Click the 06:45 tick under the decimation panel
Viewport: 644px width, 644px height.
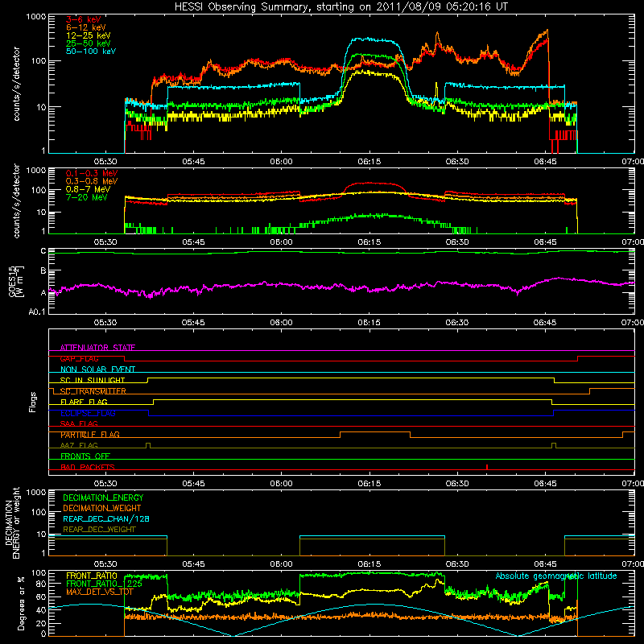pyautogui.click(x=545, y=564)
